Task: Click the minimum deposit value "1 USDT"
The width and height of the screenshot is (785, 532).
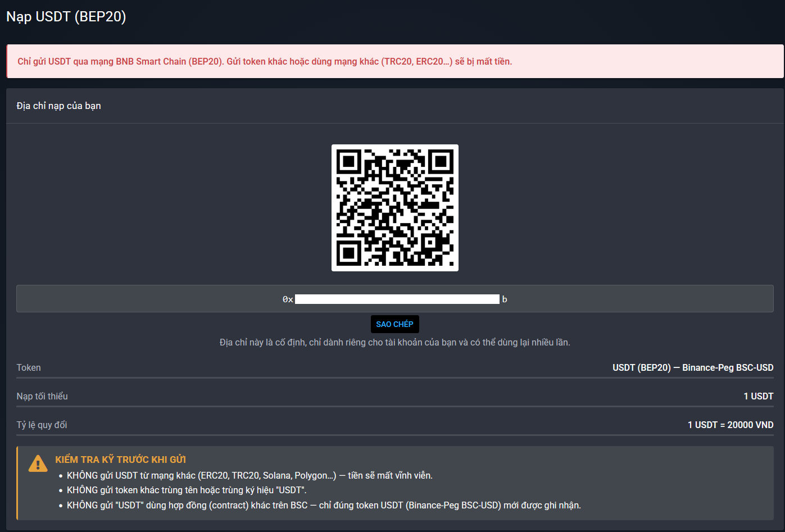Action: pos(759,396)
